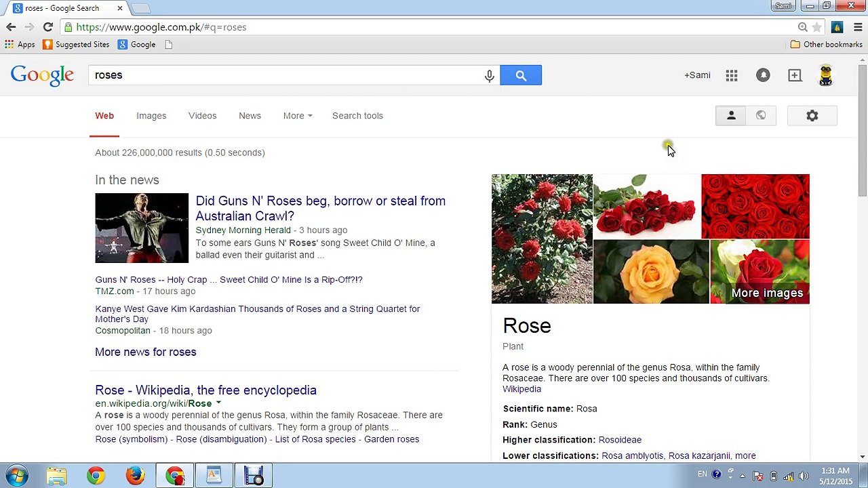Open the Rosa kazarjanii link
The image size is (868, 488).
(699, 455)
